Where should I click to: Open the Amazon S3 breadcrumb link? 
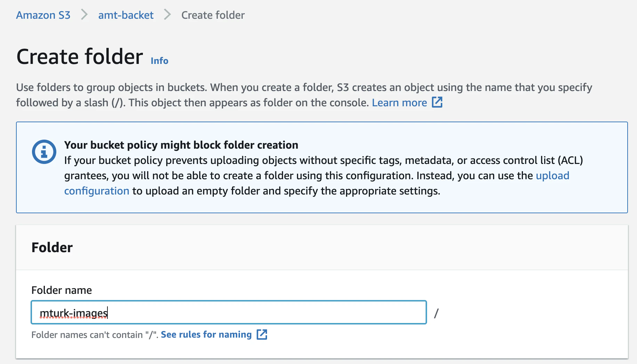tap(43, 15)
